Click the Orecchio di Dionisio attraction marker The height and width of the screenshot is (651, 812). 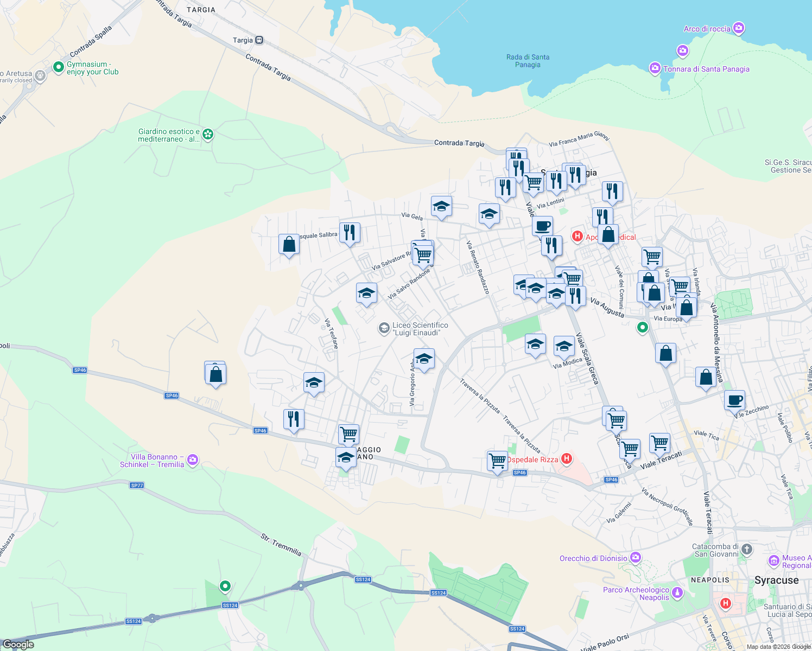[x=635, y=557]
